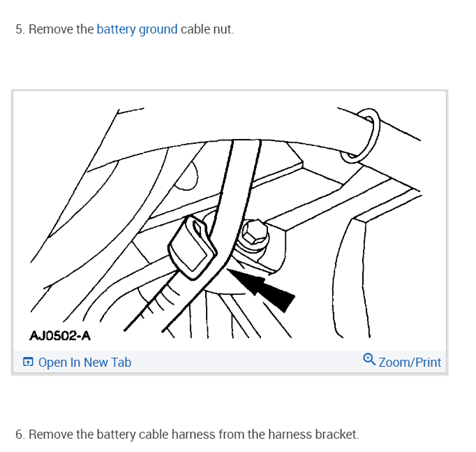
Task: Click the hex nut in the diagram
Action: (255, 233)
